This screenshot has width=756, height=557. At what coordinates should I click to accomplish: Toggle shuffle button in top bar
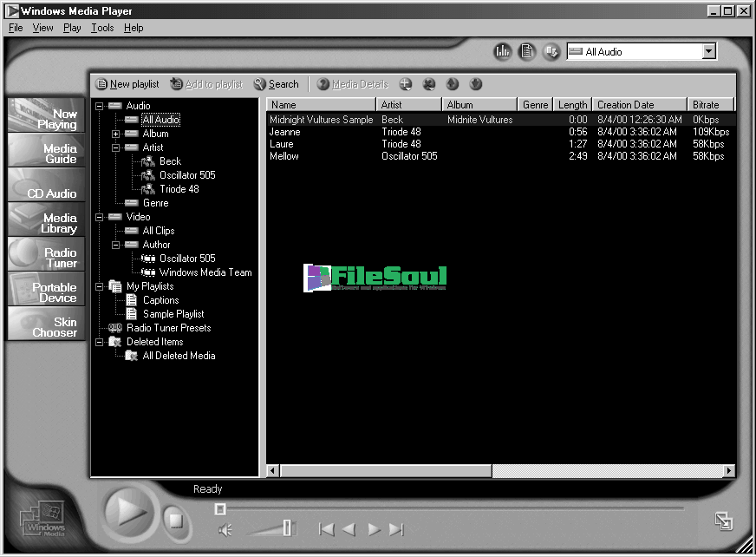[551, 52]
